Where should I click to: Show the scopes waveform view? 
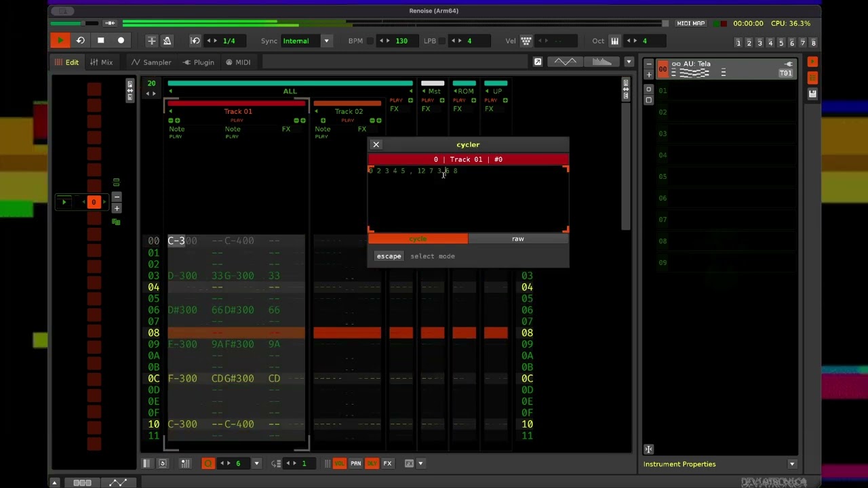pos(566,62)
